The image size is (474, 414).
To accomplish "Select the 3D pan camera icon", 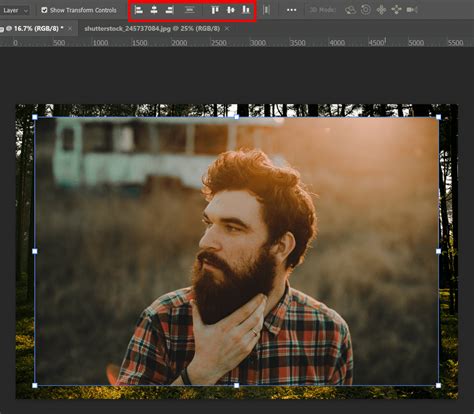I will click(381, 10).
